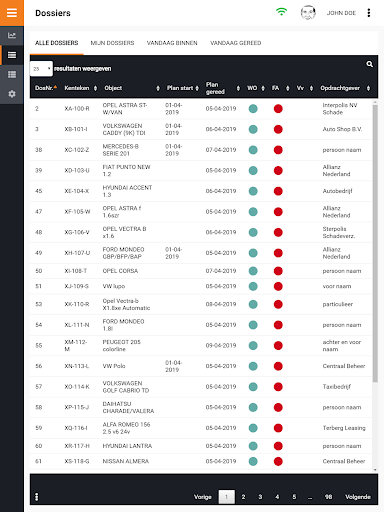
Task: Switch to Mijn Dossiers tab
Action: click(x=112, y=43)
